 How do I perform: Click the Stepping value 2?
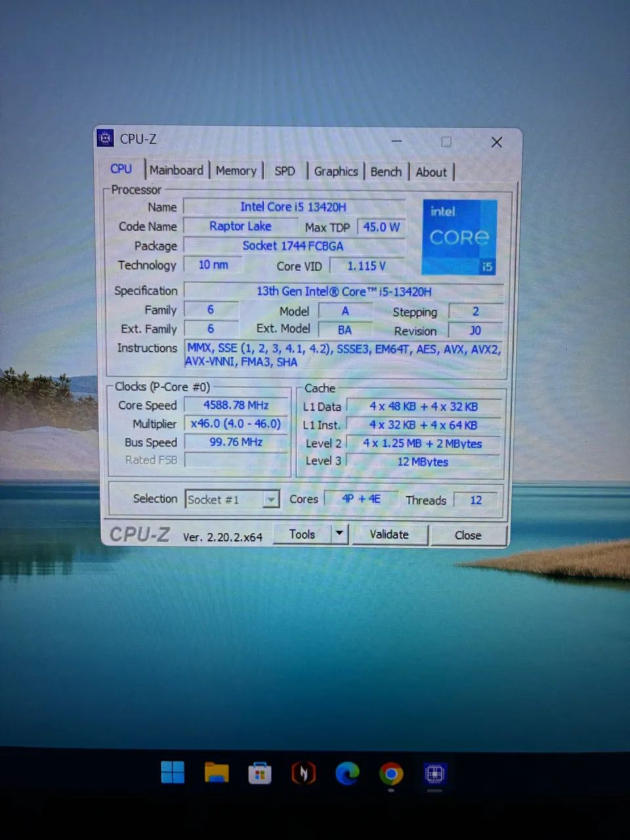pos(476,312)
